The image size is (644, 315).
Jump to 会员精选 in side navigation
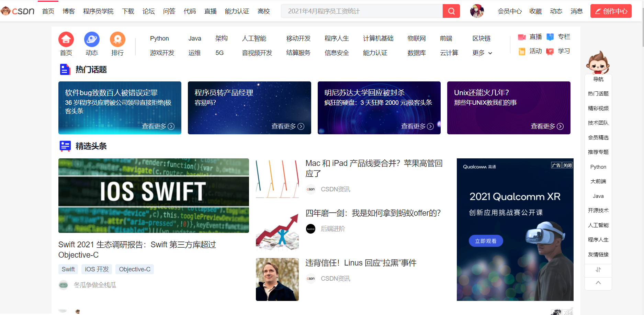coord(598,137)
